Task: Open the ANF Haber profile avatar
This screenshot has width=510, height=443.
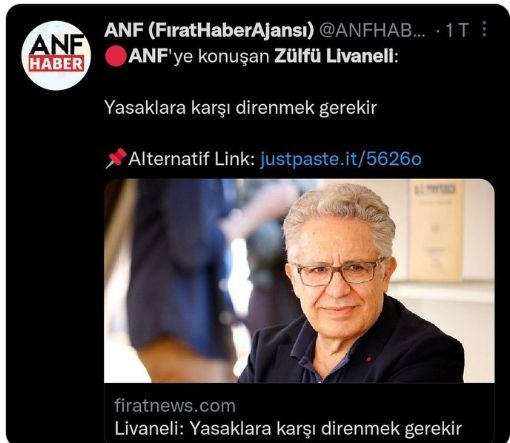Action: [56, 55]
